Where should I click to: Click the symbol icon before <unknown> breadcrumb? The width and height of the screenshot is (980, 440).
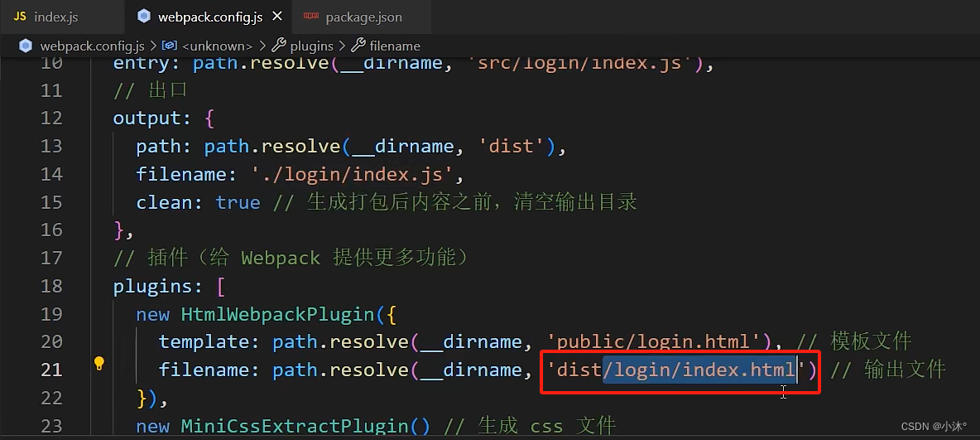(x=170, y=46)
